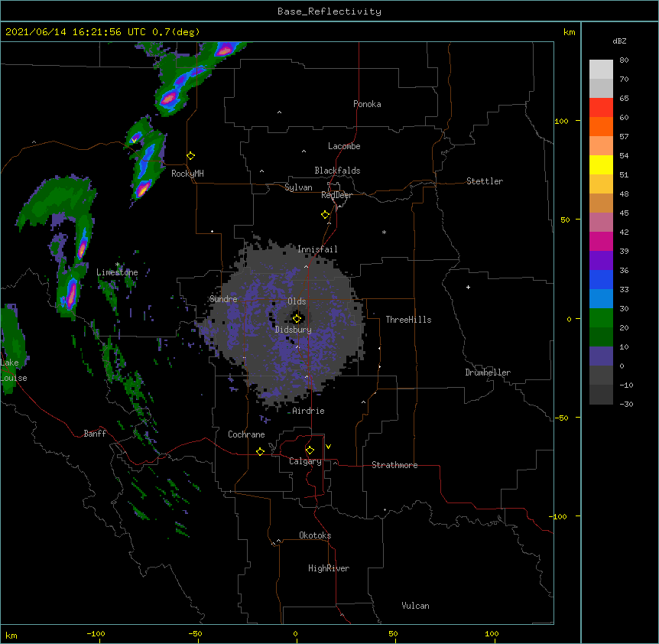Click the RedDeer city label
The width and height of the screenshot is (659, 644).
(337, 195)
